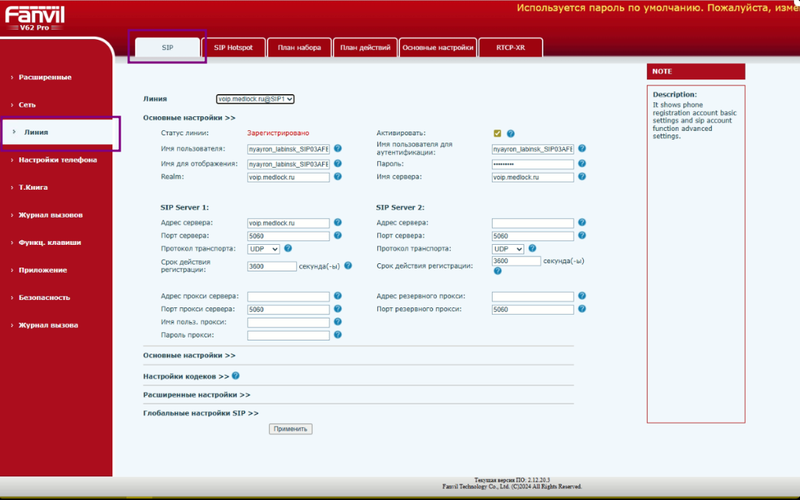Open the Основные настройки tab
This screenshot has height=500, width=800.
pyautogui.click(x=438, y=47)
